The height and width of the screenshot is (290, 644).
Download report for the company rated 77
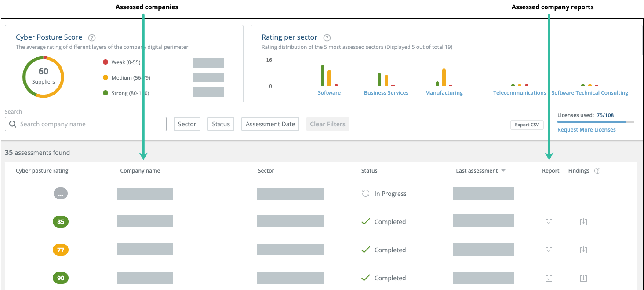pyautogui.click(x=549, y=250)
